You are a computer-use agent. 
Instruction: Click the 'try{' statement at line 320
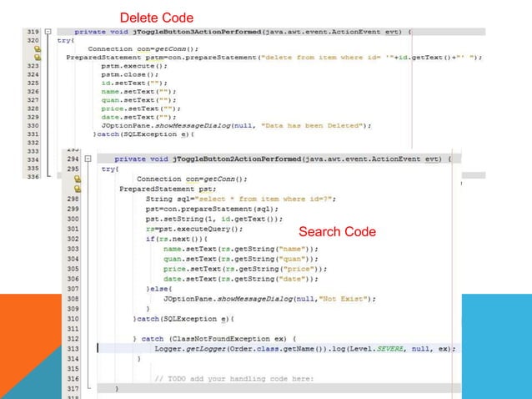pyautogui.click(x=66, y=40)
